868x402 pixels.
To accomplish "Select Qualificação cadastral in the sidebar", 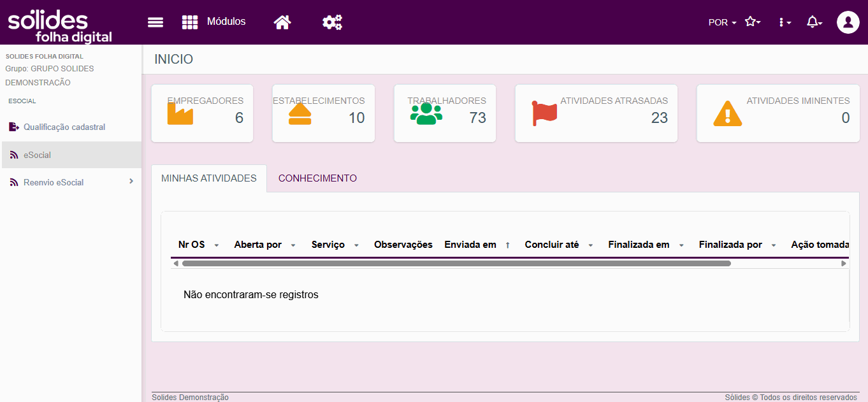I will tap(64, 127).
